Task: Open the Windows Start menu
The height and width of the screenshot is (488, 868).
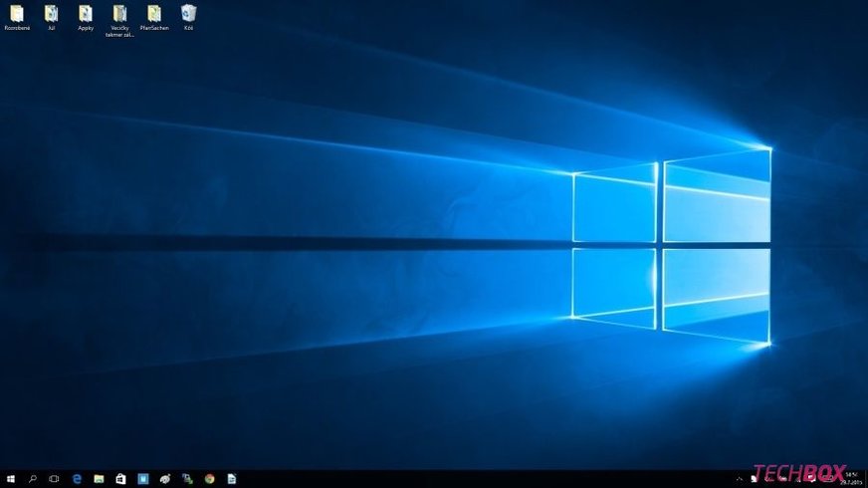Action: (11, 479)
